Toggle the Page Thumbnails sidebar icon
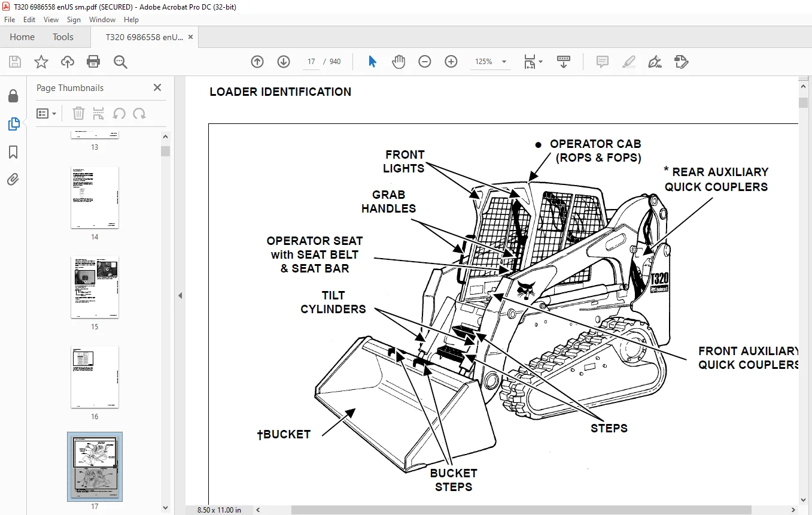812x515 pixels. coord(13,124)
